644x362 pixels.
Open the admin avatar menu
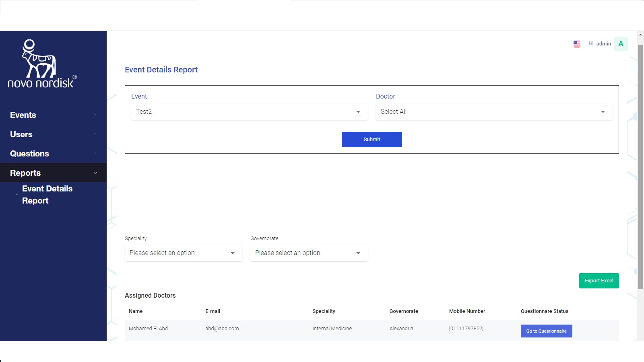pyautogui.click(x=621, y=44)
